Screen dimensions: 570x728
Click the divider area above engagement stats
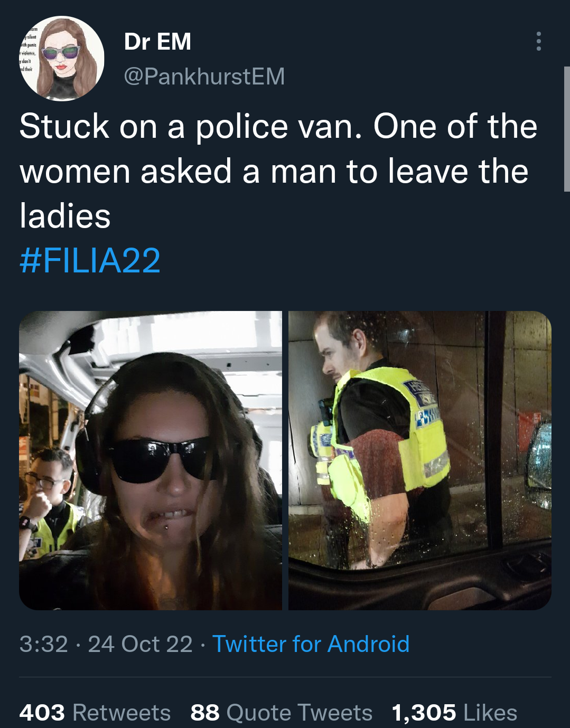coord(285,677)
